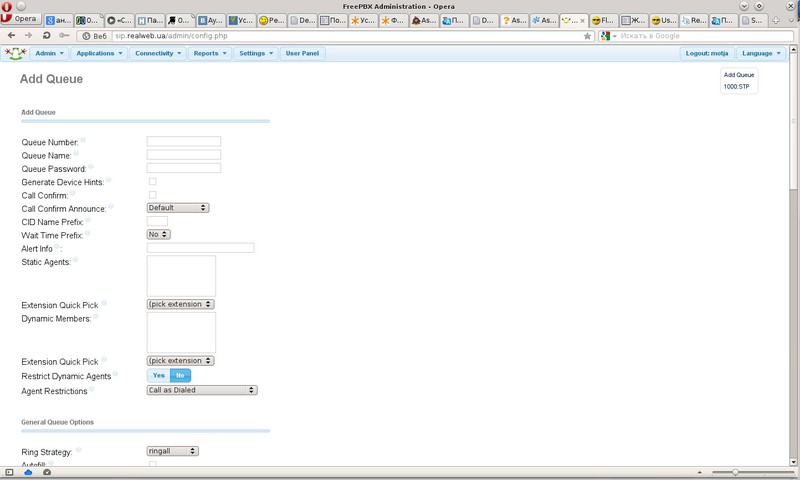Bookmark the page with the star icon
The width and height of the screenshot is (800, 480).
tap(587, 36)
